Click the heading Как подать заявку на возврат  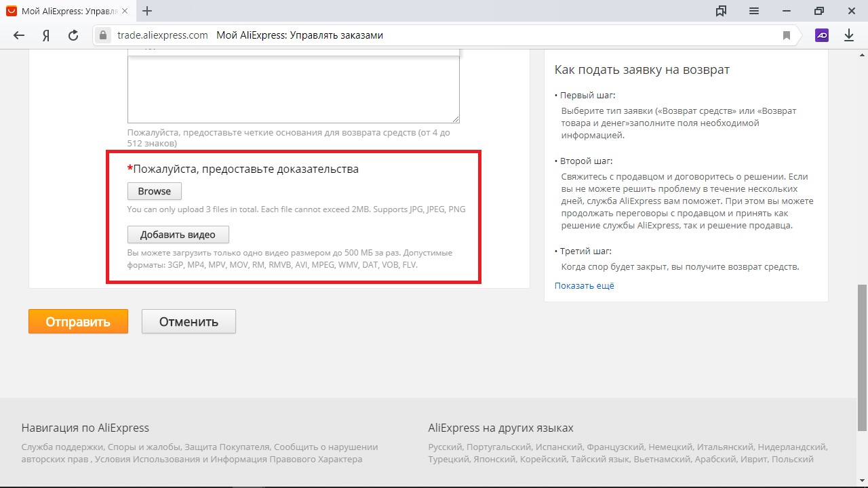click(642, 70)
